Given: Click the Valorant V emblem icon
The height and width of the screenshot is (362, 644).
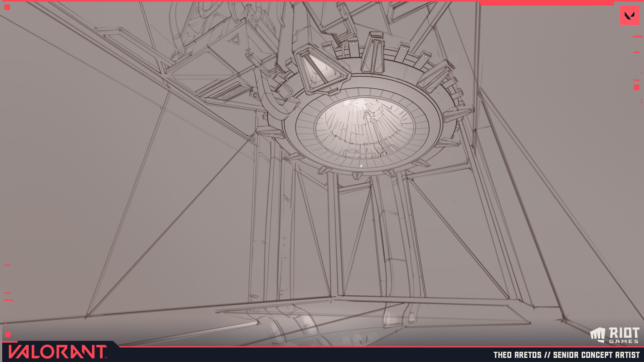Looking at the screenshot, I should (x=630, y=15).
